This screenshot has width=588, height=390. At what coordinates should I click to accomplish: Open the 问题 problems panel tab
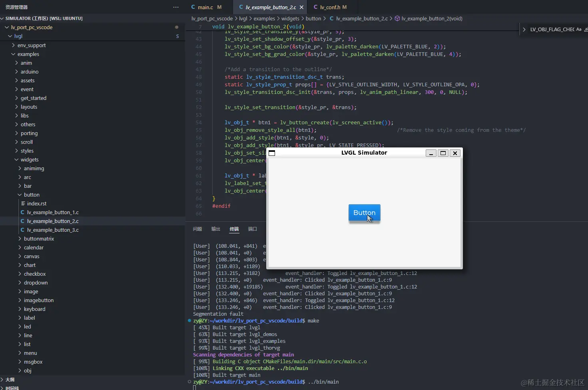(197, 229)
